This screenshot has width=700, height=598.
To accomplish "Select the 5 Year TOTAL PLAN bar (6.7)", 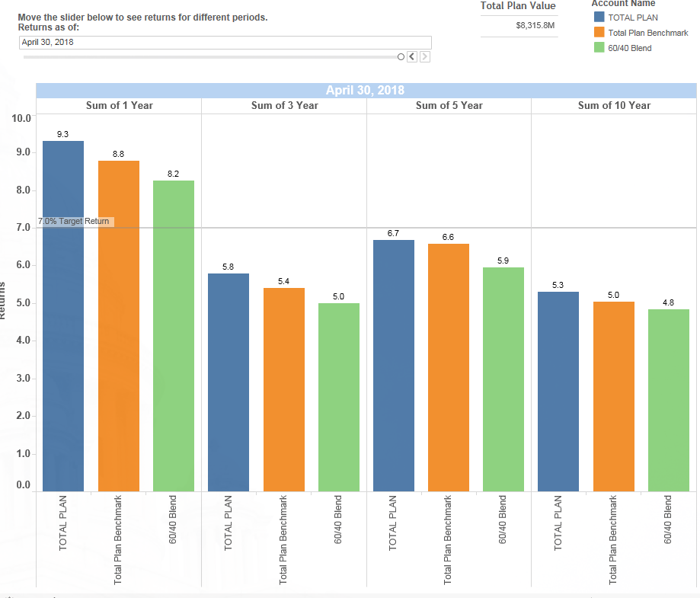I will pyautogui.click(x=394, y=366).
